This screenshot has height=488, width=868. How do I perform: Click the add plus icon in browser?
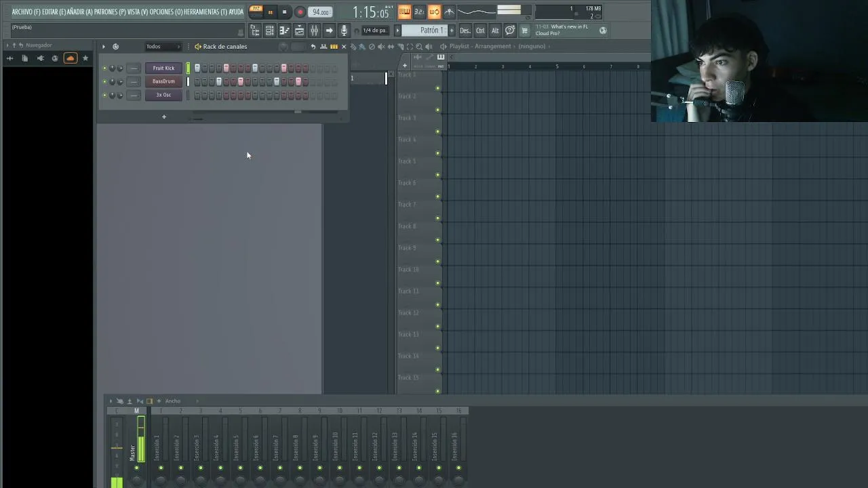click(9, 58)
